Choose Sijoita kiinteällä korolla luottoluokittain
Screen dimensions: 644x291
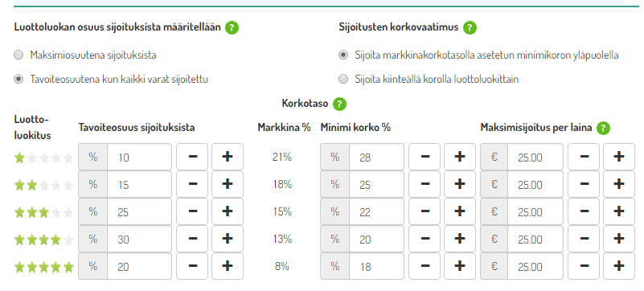[x=343, y=80]
